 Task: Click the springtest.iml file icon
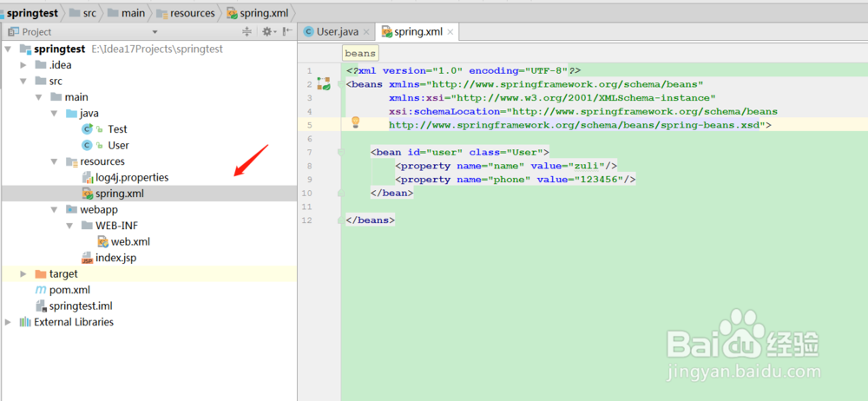pos(41,306)
